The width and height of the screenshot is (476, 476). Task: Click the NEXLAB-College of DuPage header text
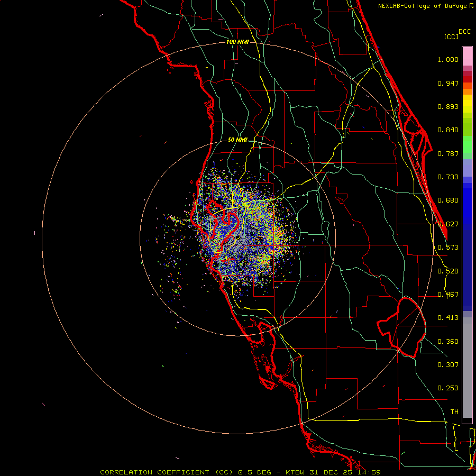(422, 6)
